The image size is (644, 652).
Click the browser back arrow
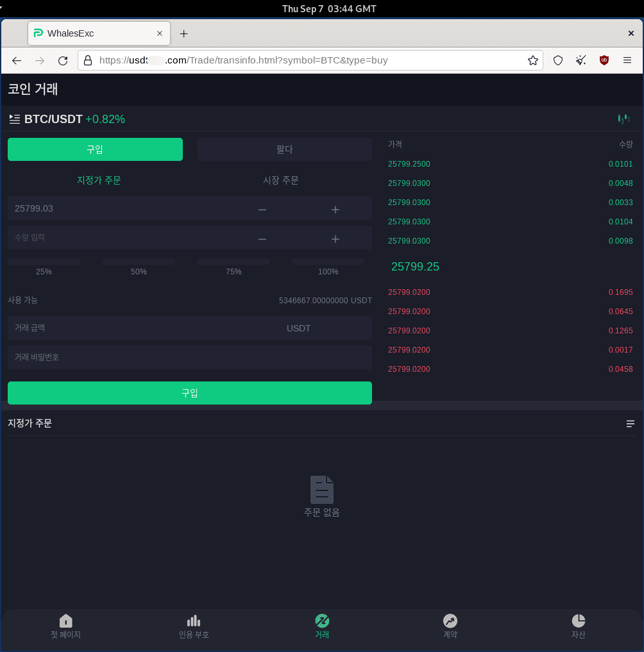(x=17, y=61)
